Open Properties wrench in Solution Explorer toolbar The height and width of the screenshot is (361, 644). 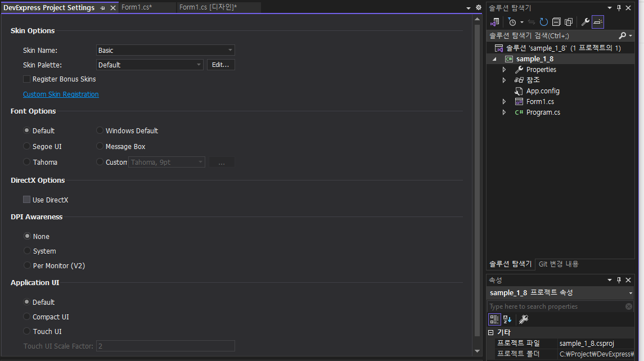[x=586, y=22]
